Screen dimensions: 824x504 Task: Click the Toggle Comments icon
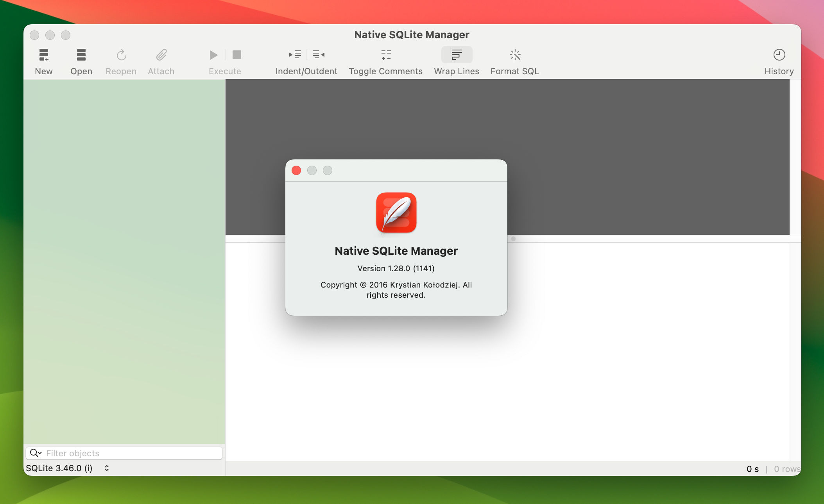click(386, 55)
